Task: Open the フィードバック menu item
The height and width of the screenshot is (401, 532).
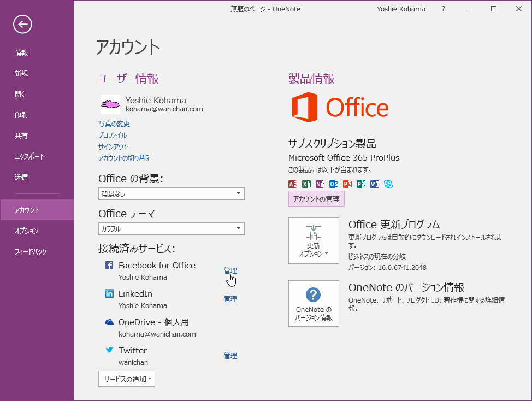Action: (37, 251)
